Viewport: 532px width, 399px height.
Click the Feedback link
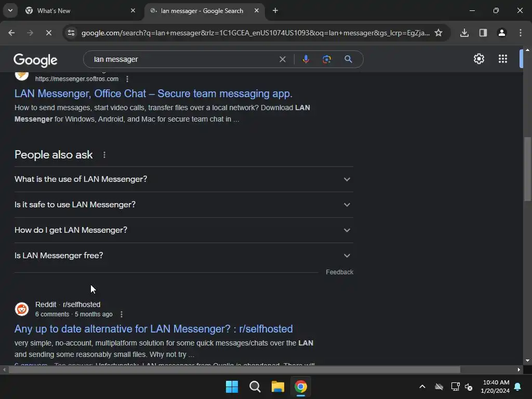(x=339, y=272)
